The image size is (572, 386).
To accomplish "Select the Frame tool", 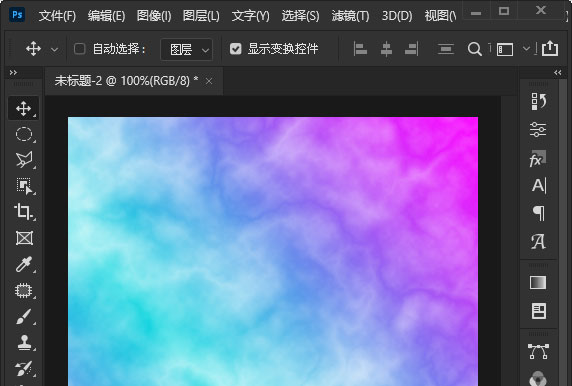I will coord(24,238).
